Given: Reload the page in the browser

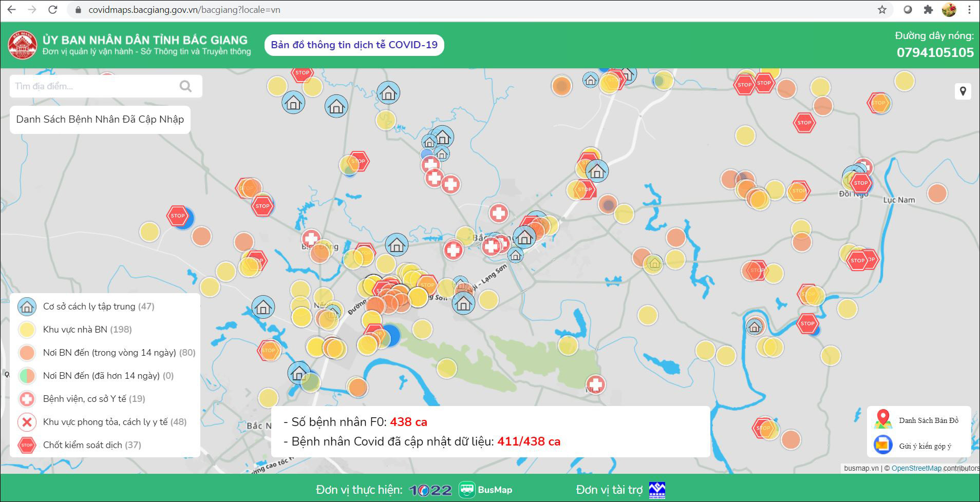Looking at the screenshot, I should (x=52, y=10).
